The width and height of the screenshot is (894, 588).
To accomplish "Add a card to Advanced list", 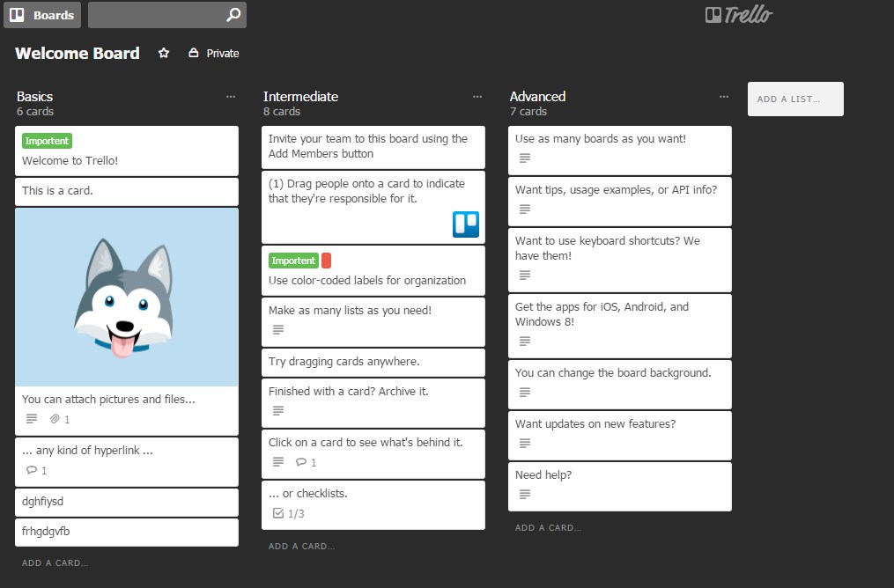I will [x=549, y=527].
